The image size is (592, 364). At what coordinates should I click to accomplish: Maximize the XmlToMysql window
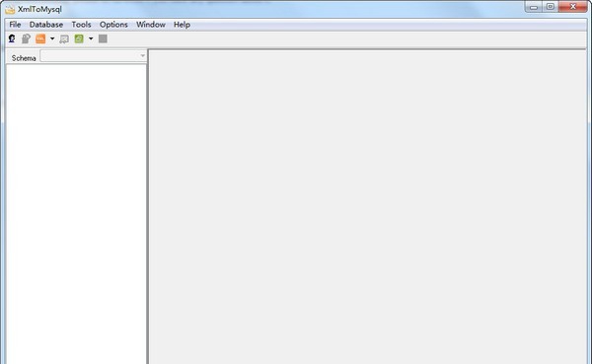click(551, 7)
